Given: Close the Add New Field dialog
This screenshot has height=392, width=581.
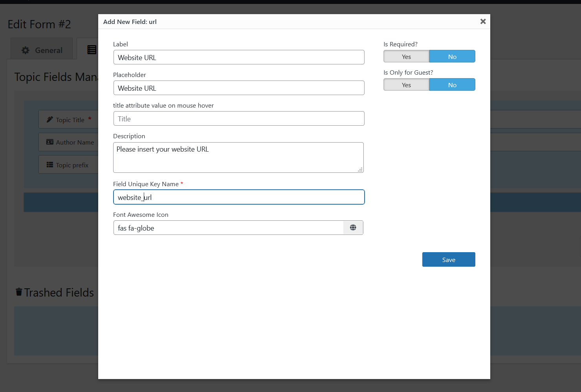Looking at the screenshot, I should [x=483, y=22].
